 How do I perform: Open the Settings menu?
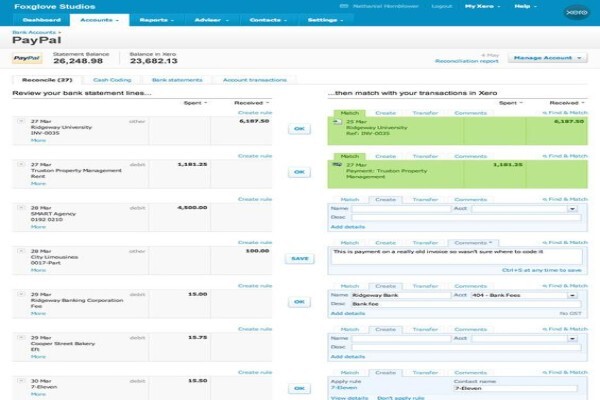click(325, 20)
